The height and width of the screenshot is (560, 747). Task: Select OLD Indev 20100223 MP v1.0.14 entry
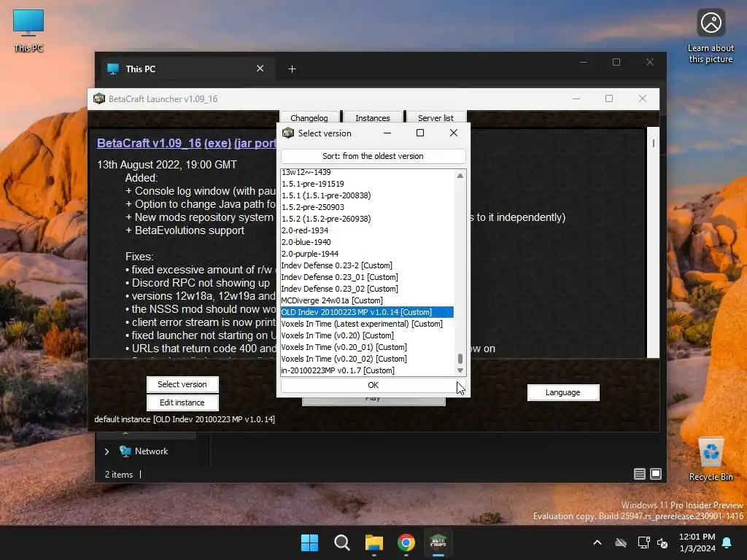[x=367, y=312]
